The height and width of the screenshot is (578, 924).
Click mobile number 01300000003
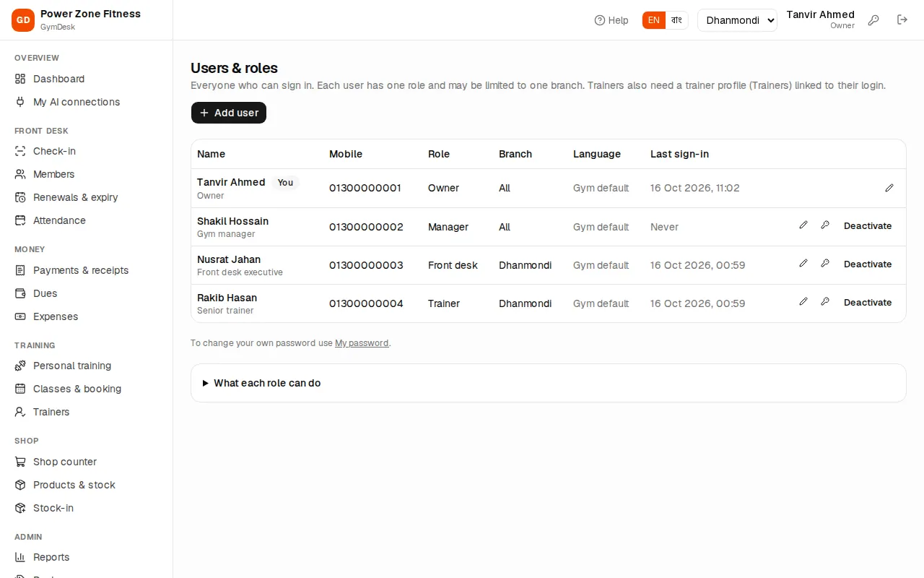tap(366, 265)
